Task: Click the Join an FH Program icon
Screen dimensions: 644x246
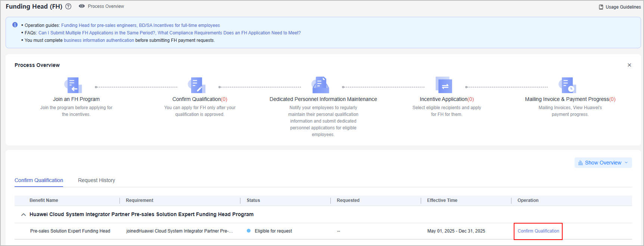Action: point(74,85)
